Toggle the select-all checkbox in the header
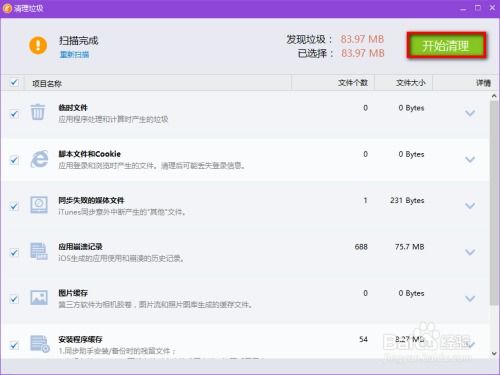This screenshot has width=500, height=375. click(14, 82)
